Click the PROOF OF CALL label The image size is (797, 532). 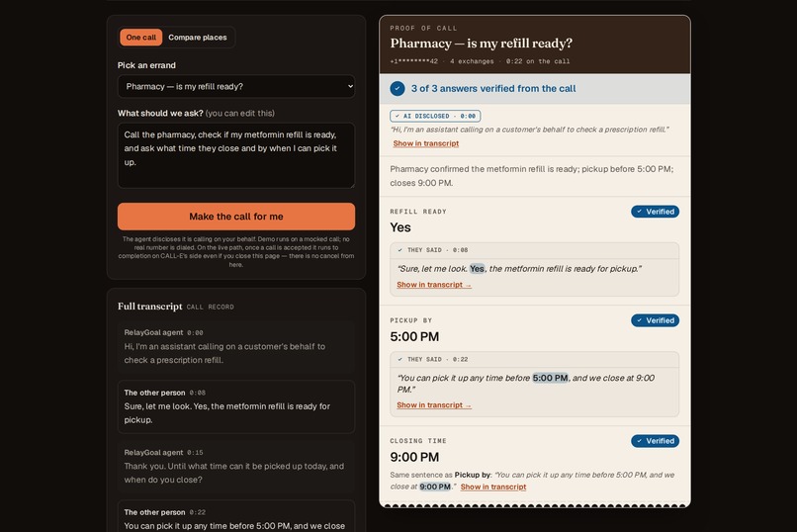[423, 29]
